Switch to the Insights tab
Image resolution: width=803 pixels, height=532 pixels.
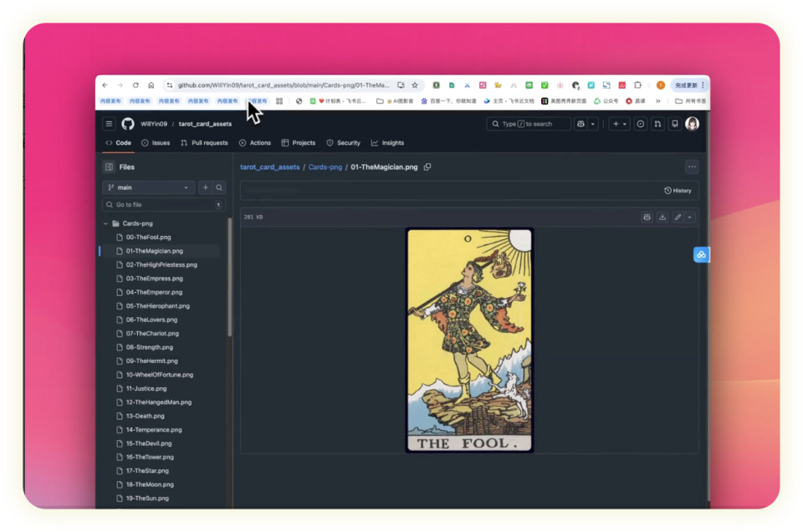[387, 143]
